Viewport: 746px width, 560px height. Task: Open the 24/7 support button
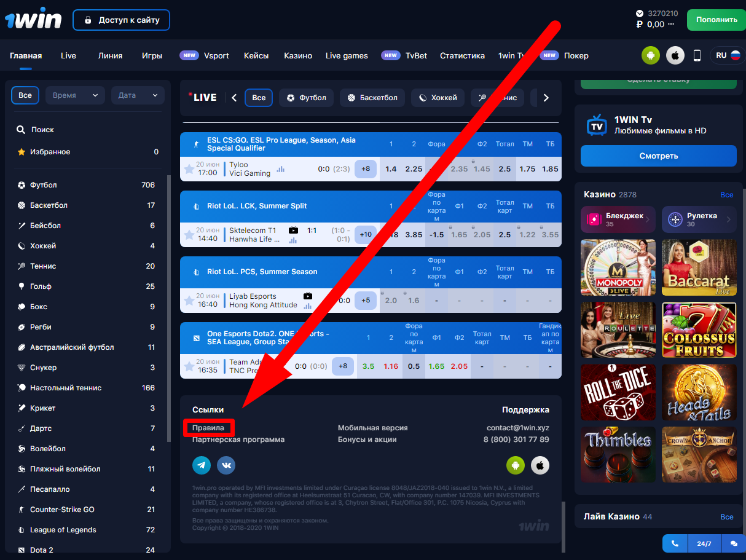pos(704,544)
